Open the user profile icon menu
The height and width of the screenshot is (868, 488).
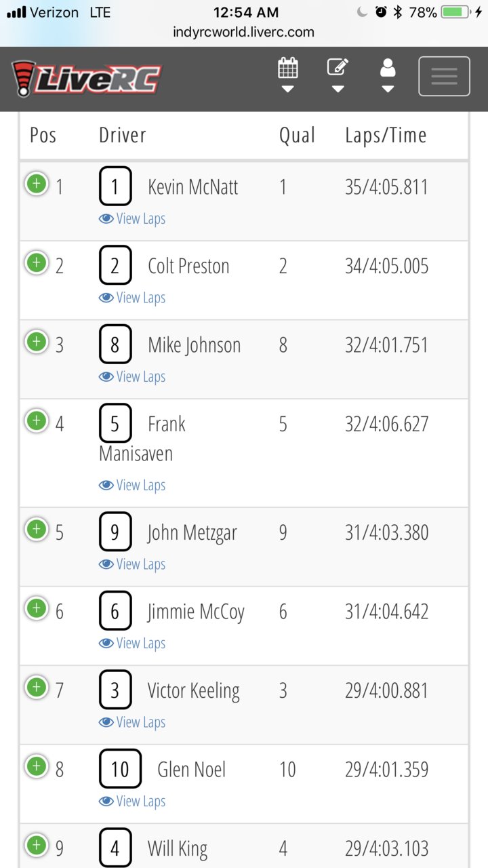point(388,76)
